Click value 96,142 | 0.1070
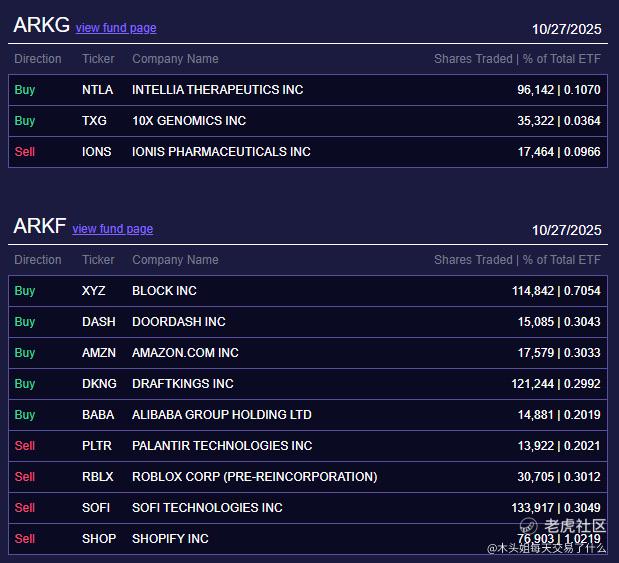This screenshot has width=619, height=563. tap(559, 90)
